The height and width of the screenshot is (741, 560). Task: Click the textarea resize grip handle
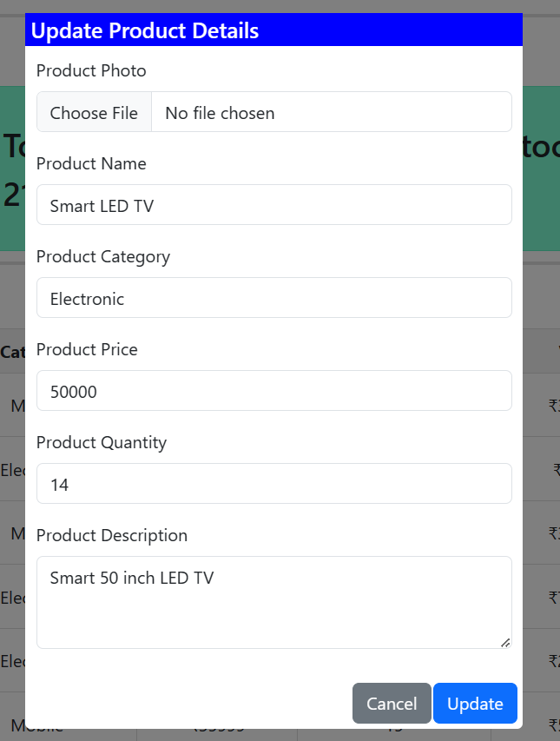coord(504,643)
